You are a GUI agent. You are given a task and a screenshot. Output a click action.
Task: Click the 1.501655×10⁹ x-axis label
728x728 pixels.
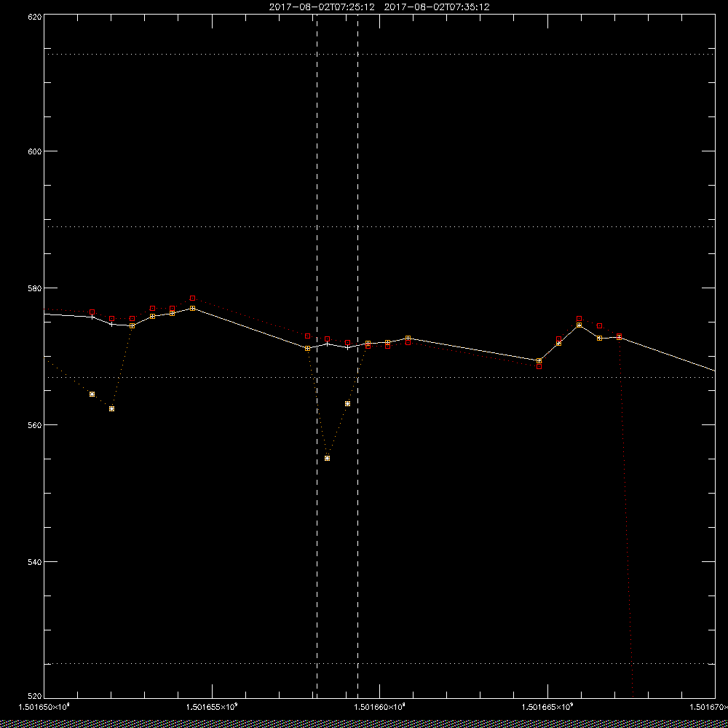coord(212,707)
